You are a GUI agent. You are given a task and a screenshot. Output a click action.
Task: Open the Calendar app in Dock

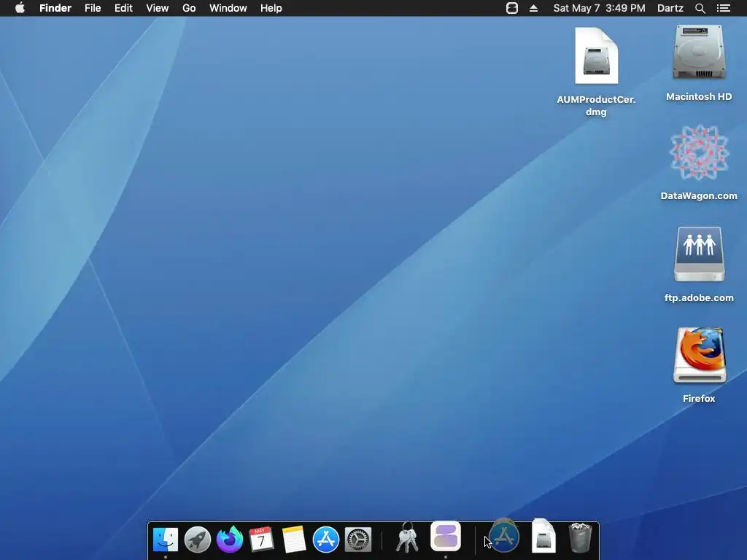262,540
